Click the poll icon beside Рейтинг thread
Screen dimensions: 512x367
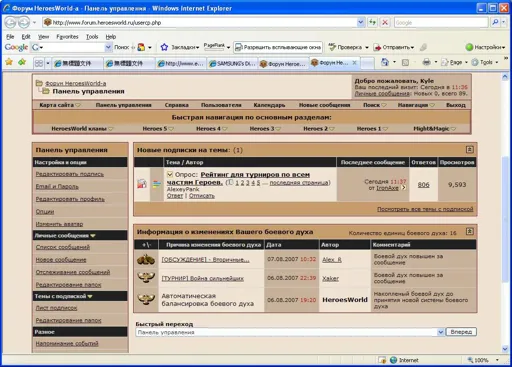156,184
